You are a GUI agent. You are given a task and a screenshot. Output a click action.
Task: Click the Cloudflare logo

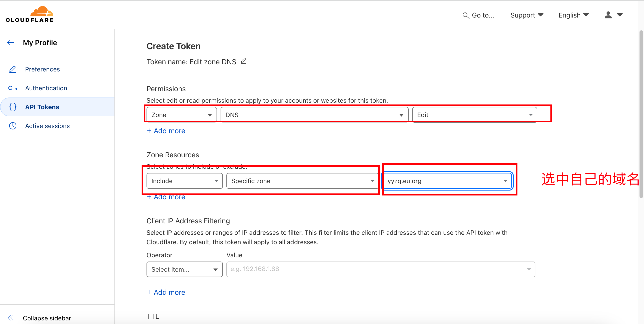tap(29, 14)
